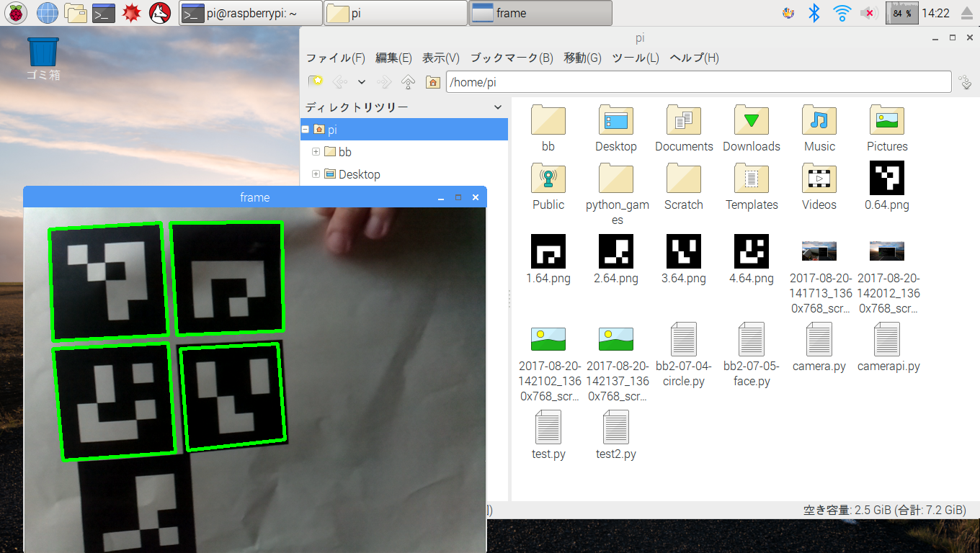Screen dimensions: 980x553
Task: Click the new tab toolbar icon
Action: tap(316, 82)
